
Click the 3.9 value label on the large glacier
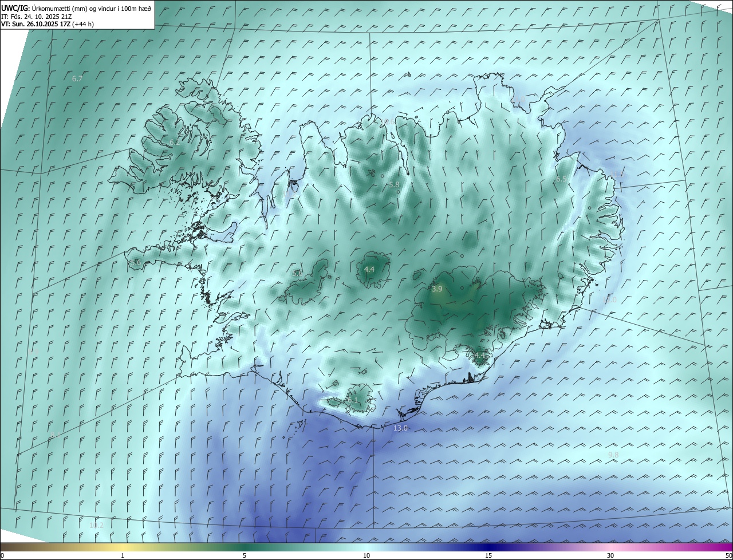pos(437,289)
